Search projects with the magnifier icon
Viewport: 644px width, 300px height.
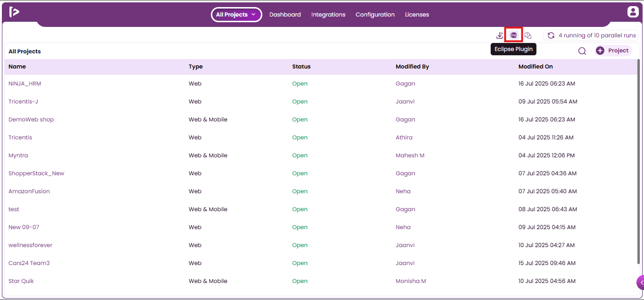click(582, 51)
